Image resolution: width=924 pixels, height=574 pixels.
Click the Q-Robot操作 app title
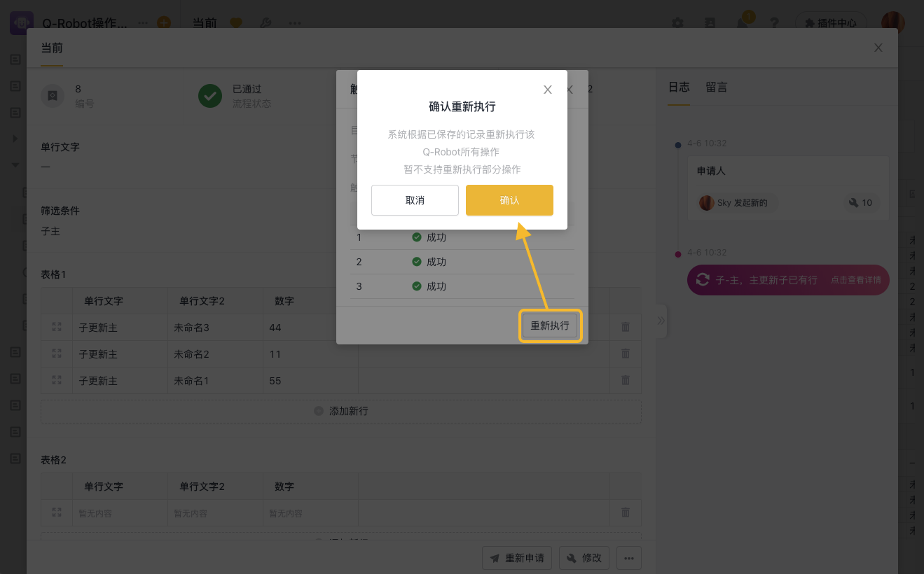point(85,22)
